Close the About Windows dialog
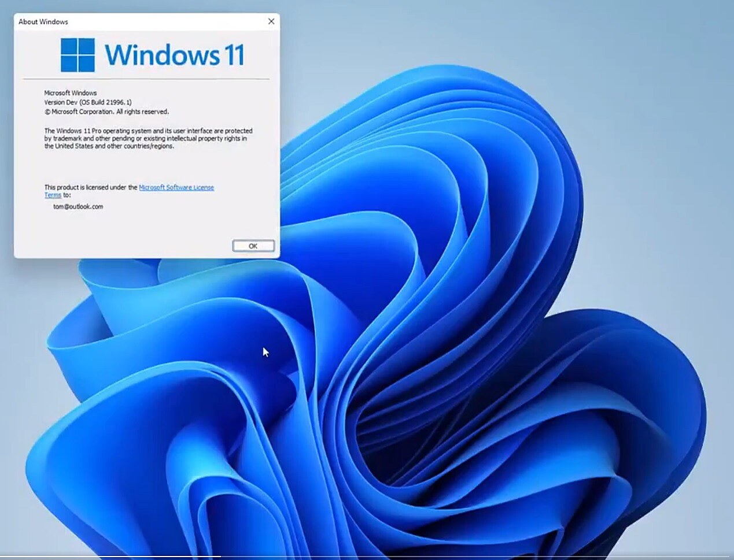 point(271,21)
